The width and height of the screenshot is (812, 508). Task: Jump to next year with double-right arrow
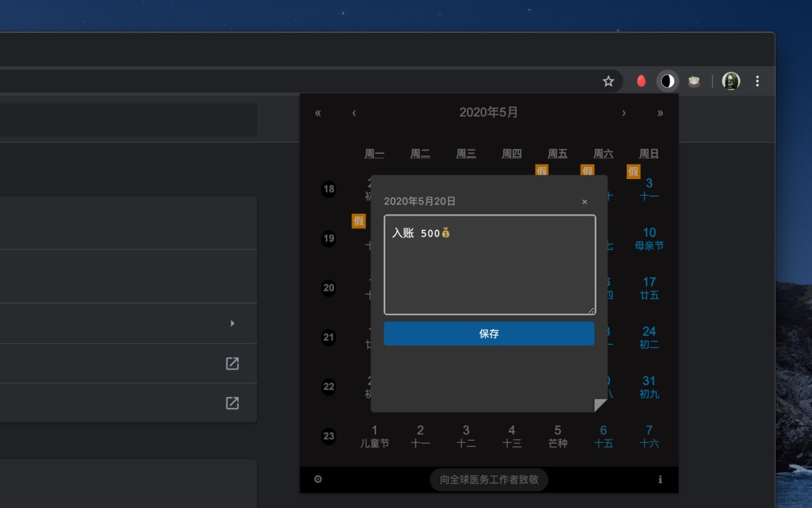(660, 113)
